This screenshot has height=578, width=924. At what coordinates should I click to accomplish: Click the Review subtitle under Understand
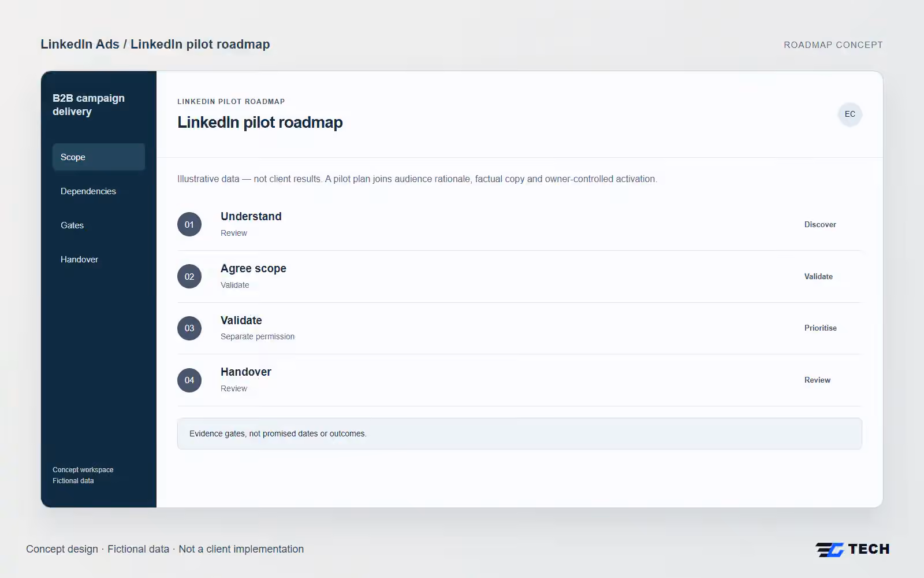[x=234, y=234]
